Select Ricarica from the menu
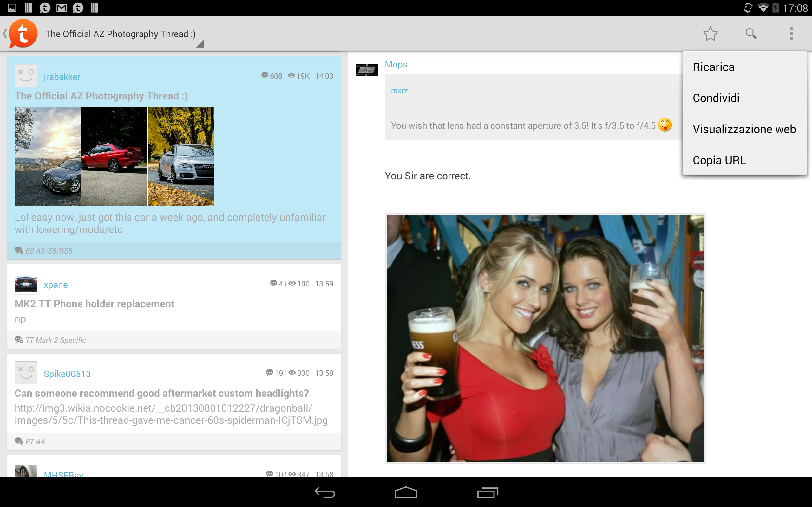Screen dimensions: 812x507 (744, 67)
